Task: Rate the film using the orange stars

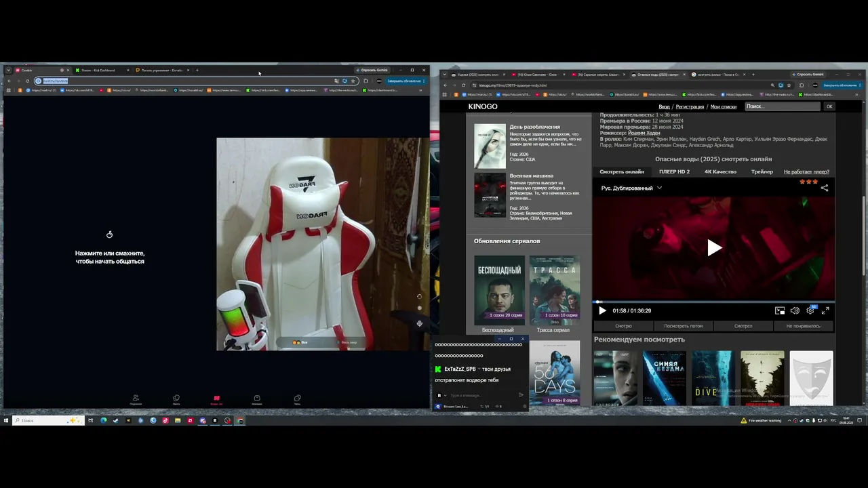Action: (x=808, y=182)
